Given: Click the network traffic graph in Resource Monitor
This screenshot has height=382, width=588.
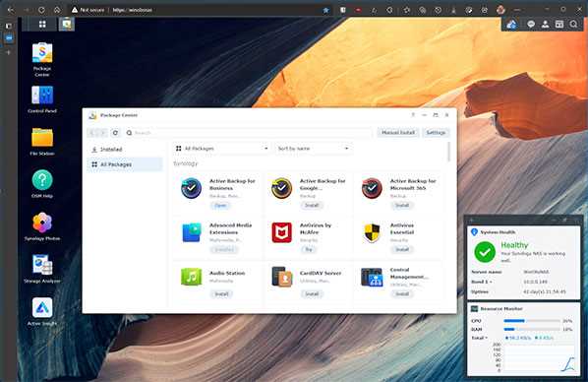Looking at the screenshot, I should (539, 358).
